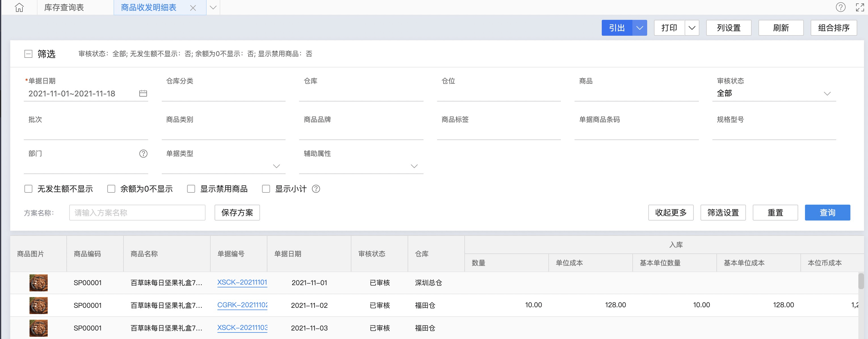Collapse the 筛选 panel with the minus icon
This screenshot has height=339, width=868.
pyautogui.click(x=28, y=54)
